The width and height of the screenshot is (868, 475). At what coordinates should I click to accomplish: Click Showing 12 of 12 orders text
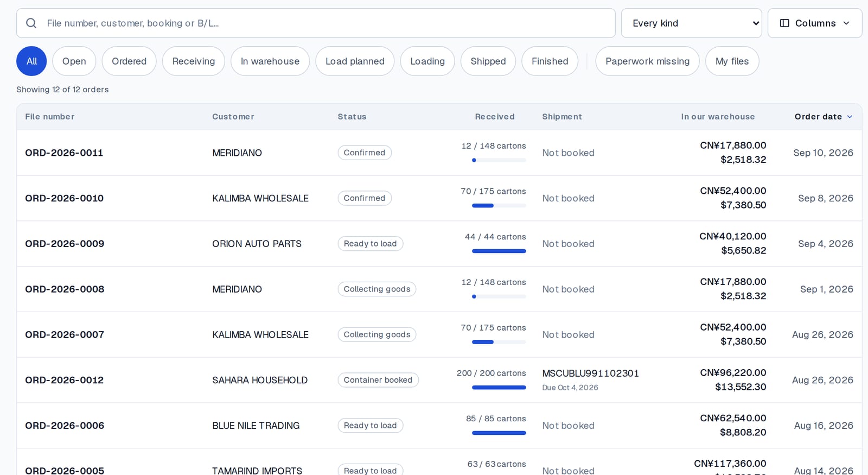(x=62, y=90)
